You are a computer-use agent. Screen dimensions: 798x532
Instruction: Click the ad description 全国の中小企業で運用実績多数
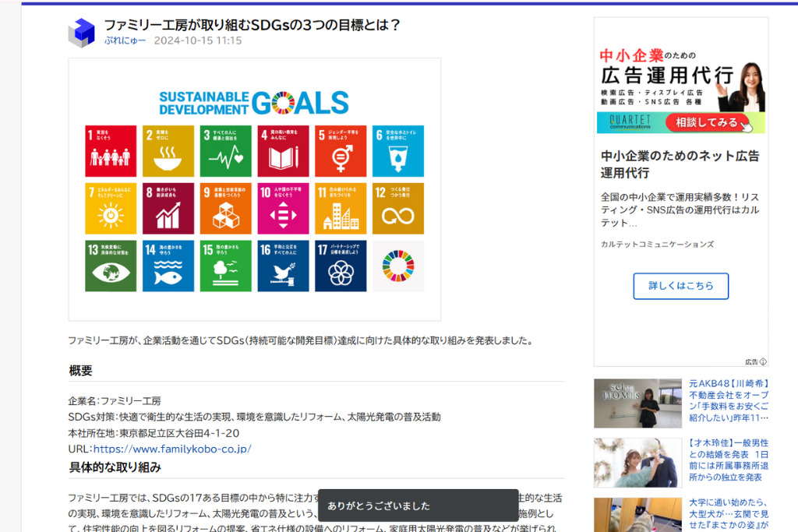pos(680,210)
